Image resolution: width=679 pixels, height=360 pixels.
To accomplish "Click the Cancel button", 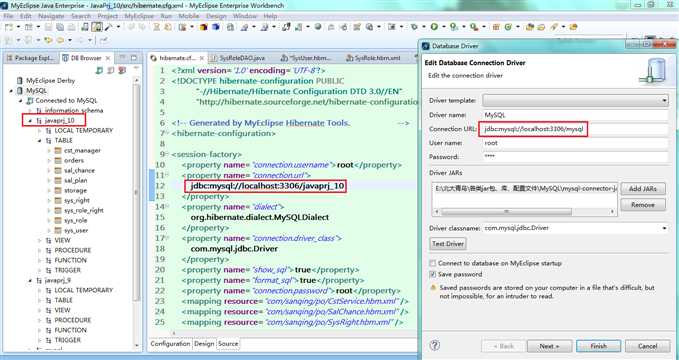I will pos(647,346).
